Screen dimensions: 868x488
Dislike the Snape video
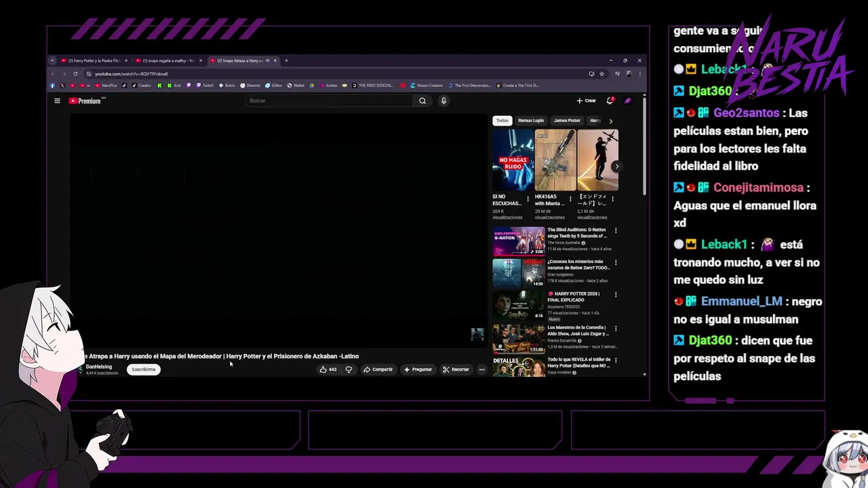click(x=349, y=369)
